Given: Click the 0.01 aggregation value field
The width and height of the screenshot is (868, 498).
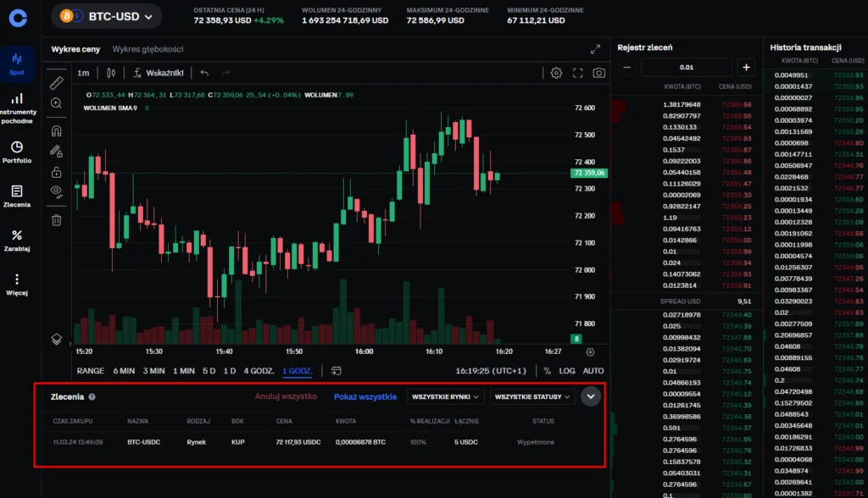Looking at the screenshot, I should (x=687, y=68).
